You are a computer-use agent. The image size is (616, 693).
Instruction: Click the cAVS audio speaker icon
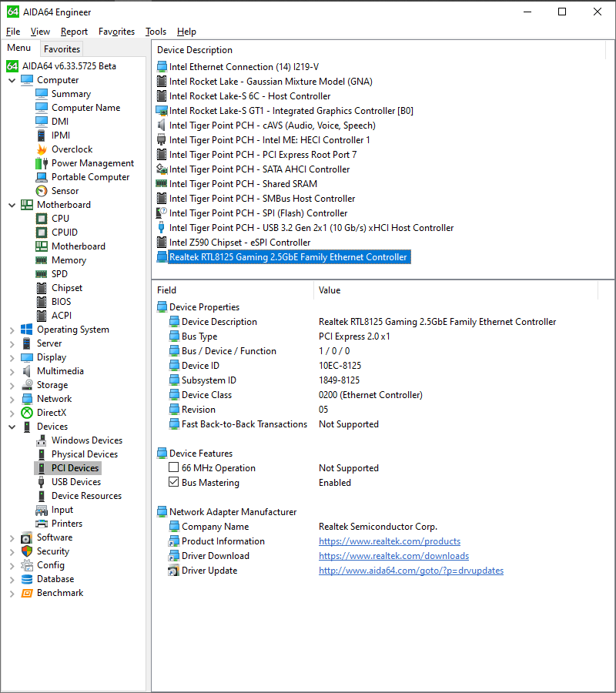(x=162, y=126)
